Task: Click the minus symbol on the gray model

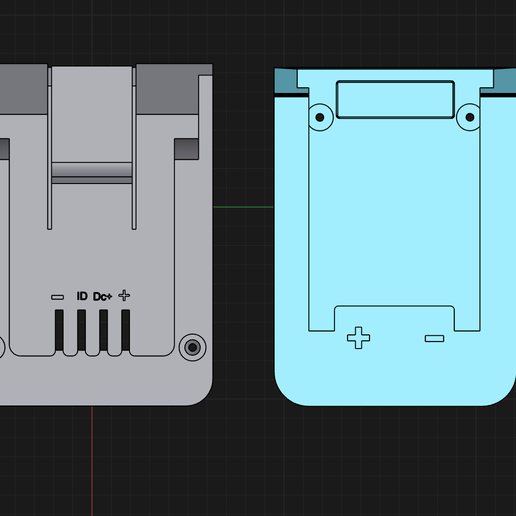Action: click(57, 297)
